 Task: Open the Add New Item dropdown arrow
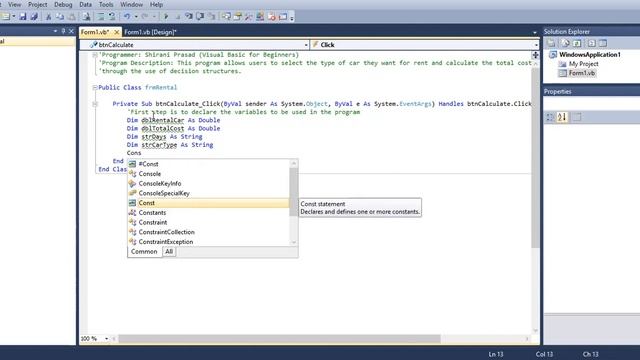(13, 17)
